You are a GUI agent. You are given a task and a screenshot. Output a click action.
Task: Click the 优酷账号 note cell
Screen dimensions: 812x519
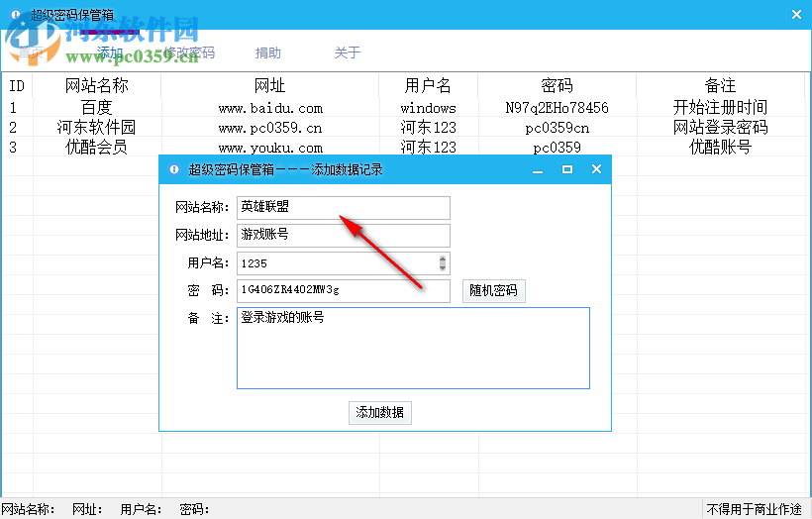click(720, 148)
